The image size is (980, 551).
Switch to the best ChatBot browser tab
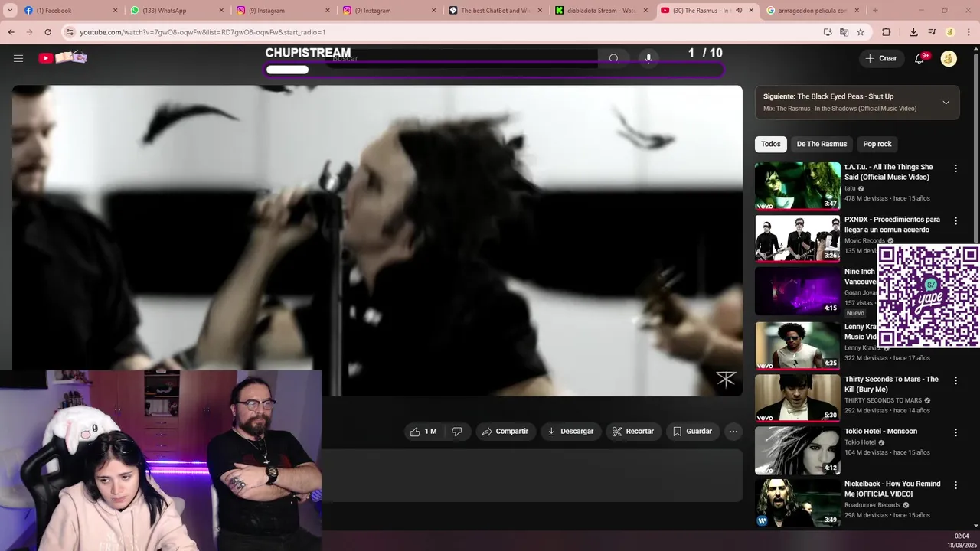tap(495, 11)
